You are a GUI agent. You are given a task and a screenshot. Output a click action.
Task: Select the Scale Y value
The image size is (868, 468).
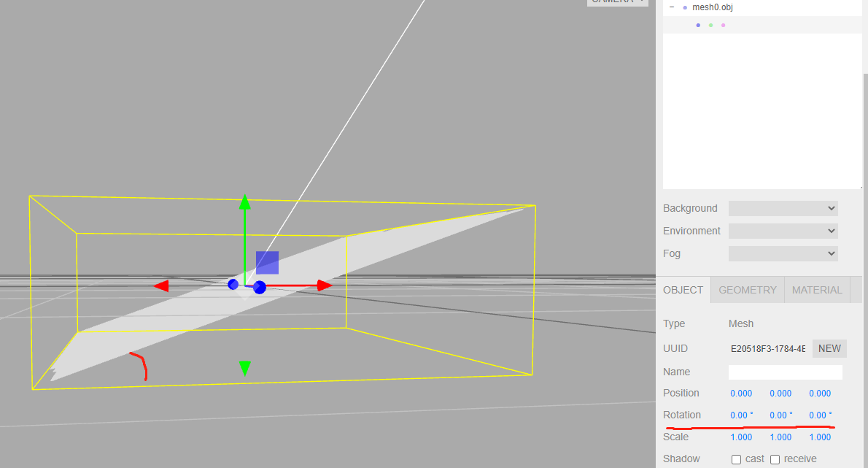click(780, 437)
